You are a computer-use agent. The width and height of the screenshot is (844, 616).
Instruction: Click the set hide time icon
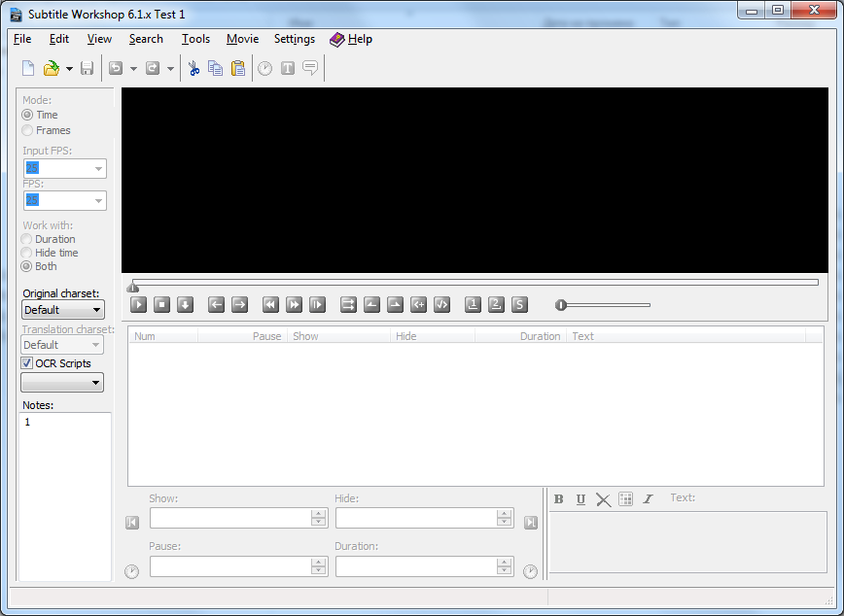coord(395,304)
